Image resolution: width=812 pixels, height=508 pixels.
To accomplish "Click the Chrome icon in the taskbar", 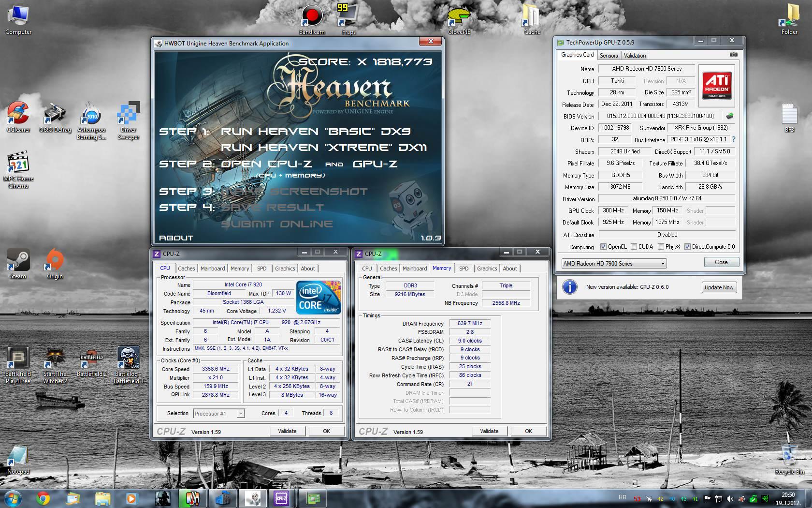I will pos(43,498).
